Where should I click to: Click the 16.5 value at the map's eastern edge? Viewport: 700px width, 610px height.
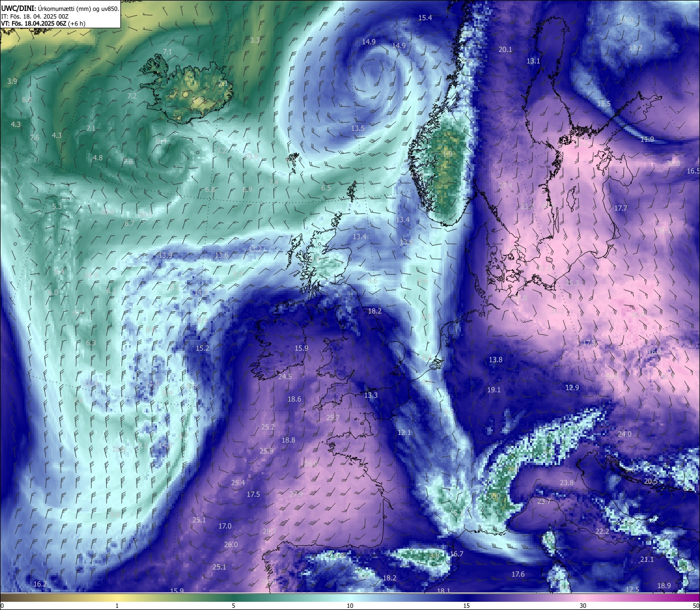coord(693,171)
